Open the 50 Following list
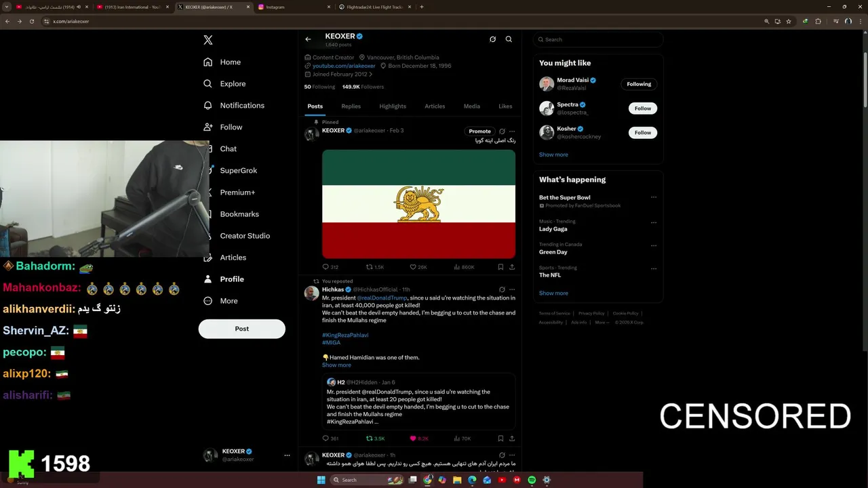 [319, 87]
